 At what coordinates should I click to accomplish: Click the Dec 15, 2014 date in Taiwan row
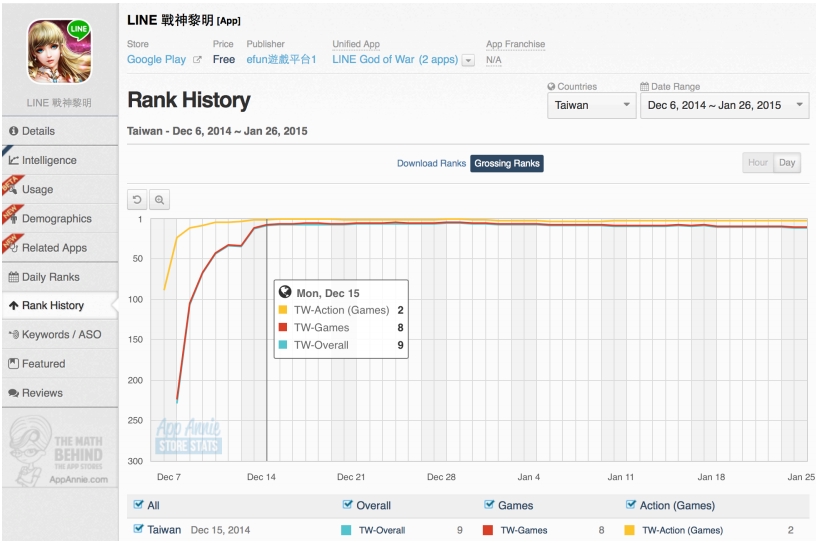tap(220, 530)
